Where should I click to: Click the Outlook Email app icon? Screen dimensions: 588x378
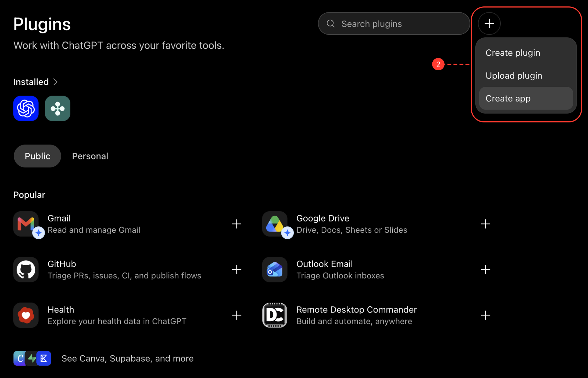(275, 270)
